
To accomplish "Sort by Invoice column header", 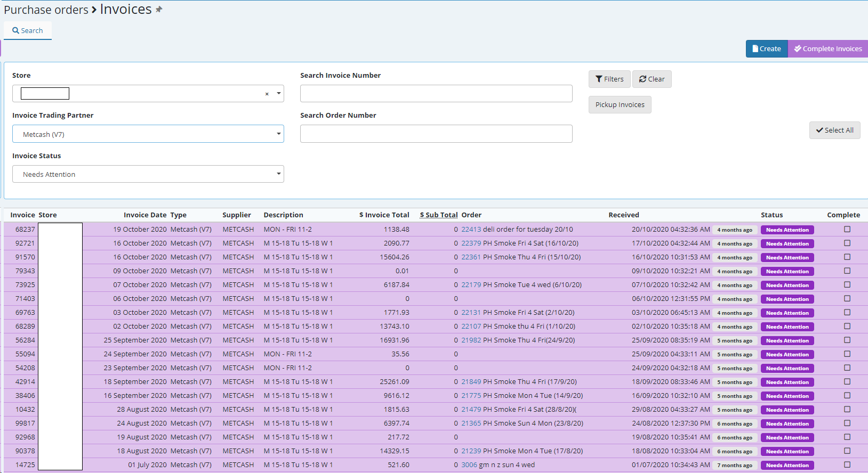I will (22, 215).
